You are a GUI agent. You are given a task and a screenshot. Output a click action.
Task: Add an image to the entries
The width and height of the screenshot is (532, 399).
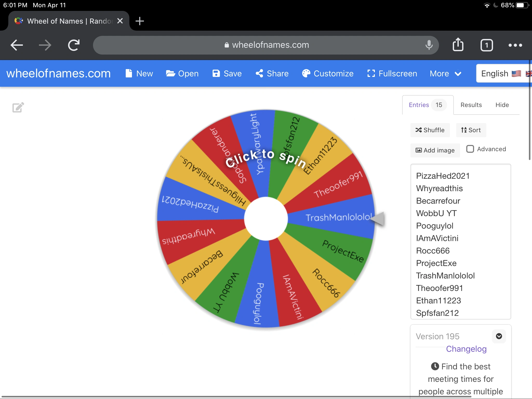(435, 150)
